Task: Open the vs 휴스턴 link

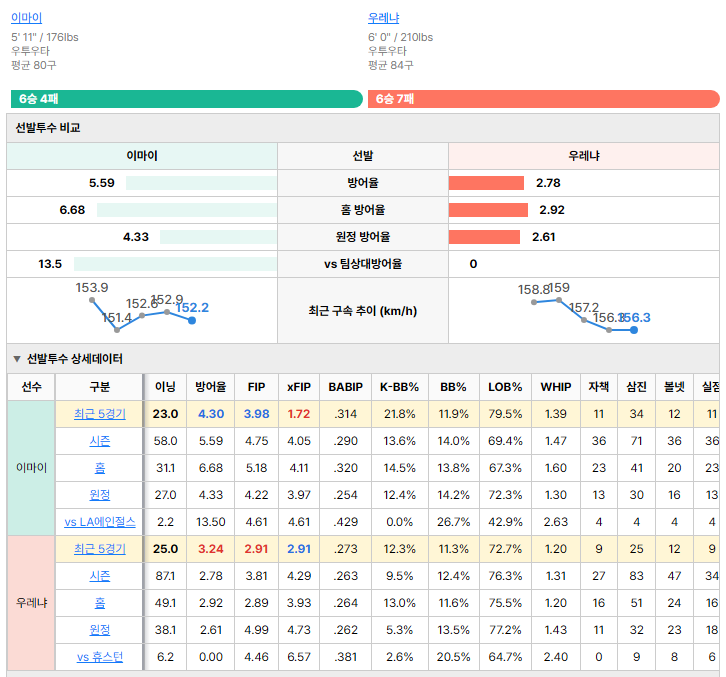Action: click(x=100, y=657)
